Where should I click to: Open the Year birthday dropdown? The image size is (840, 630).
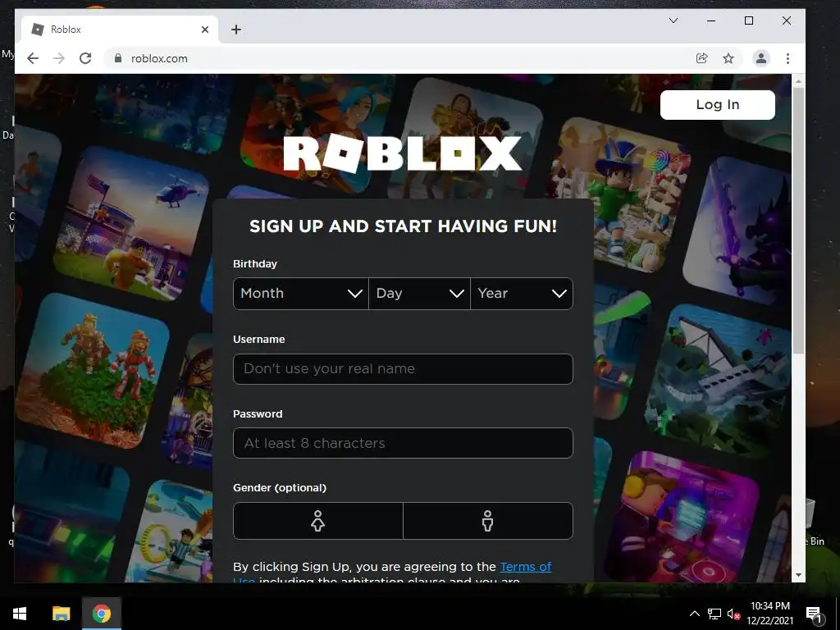522,293
